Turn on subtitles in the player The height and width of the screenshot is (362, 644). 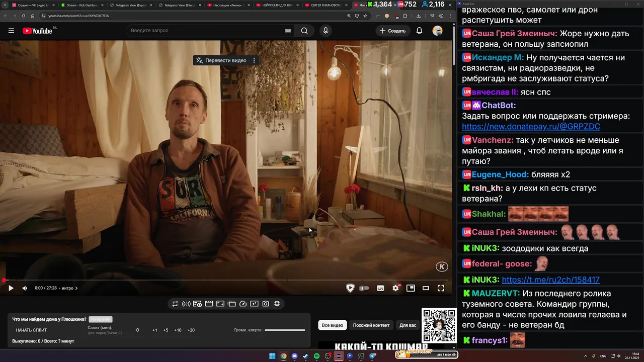pos(380,288)
